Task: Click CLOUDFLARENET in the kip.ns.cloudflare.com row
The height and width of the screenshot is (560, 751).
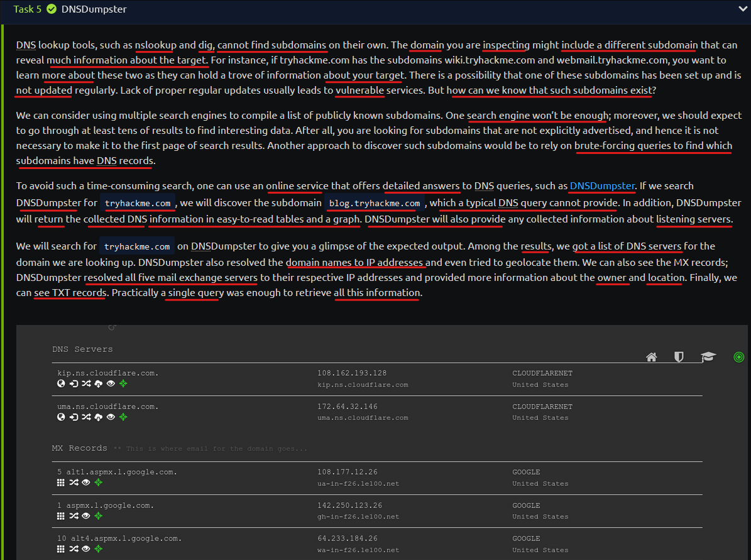Action: pyautogui.click(x=542, y=373)
